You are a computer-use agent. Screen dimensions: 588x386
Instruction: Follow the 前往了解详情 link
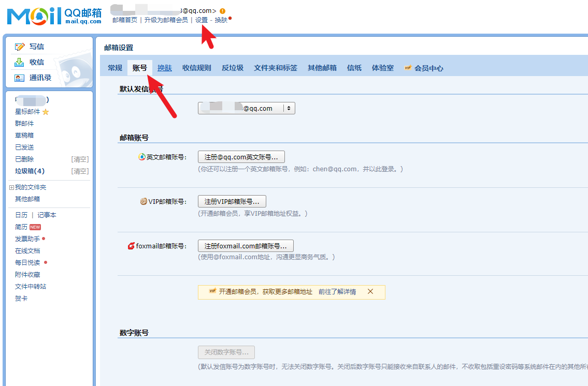(x=337, y=292)
